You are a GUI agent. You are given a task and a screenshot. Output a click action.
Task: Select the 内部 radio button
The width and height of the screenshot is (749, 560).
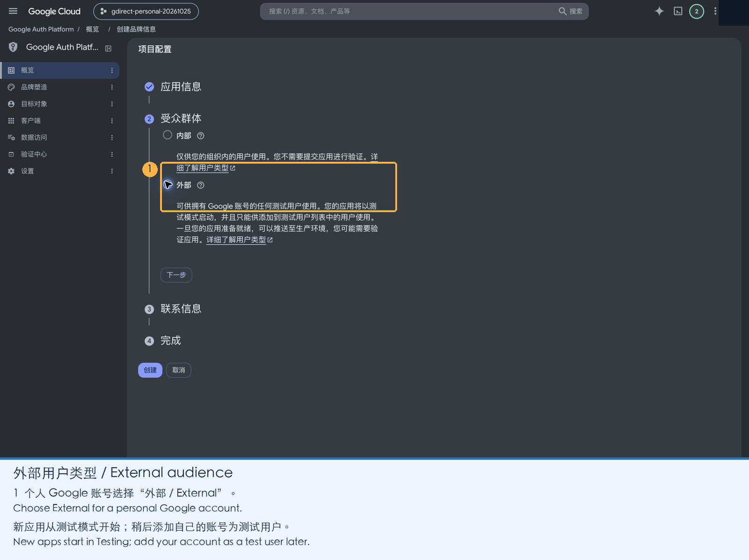pyautogui.click(x=167, y=135)
